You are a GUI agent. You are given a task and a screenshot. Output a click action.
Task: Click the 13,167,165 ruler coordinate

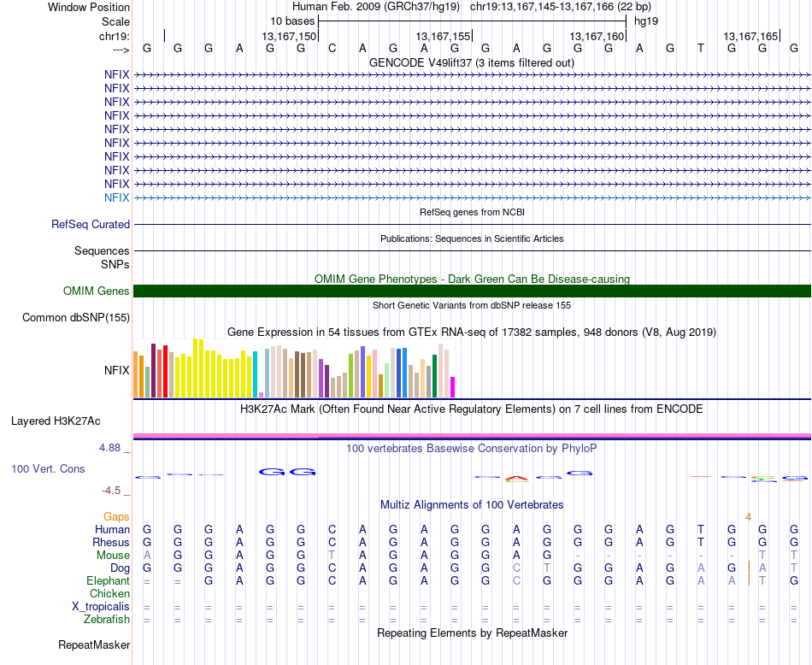coord(750,36)
